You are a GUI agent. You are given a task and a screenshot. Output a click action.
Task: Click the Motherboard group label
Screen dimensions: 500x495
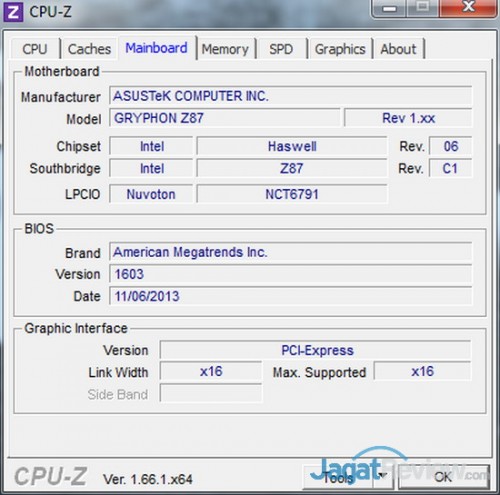[62, 71]
